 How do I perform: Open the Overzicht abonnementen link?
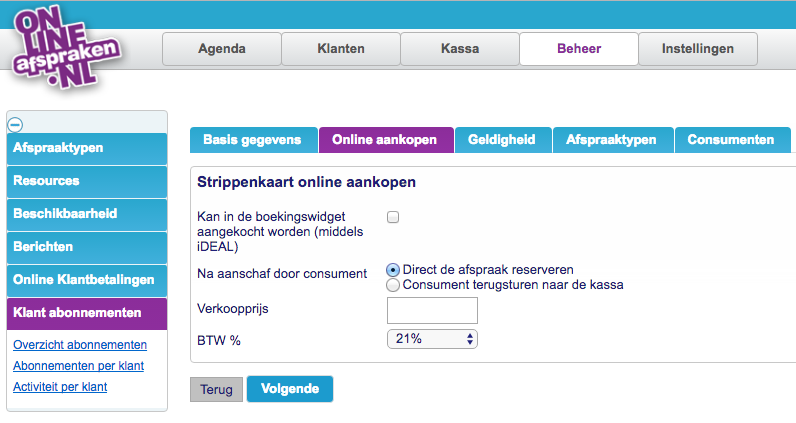pos(80,345)
